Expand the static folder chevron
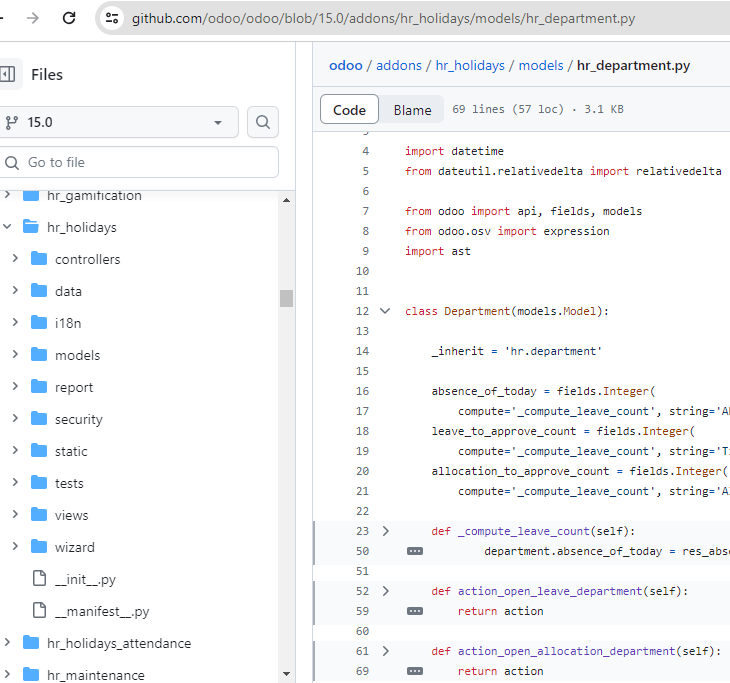Screen dimensions: 730x683 point(15,451)
